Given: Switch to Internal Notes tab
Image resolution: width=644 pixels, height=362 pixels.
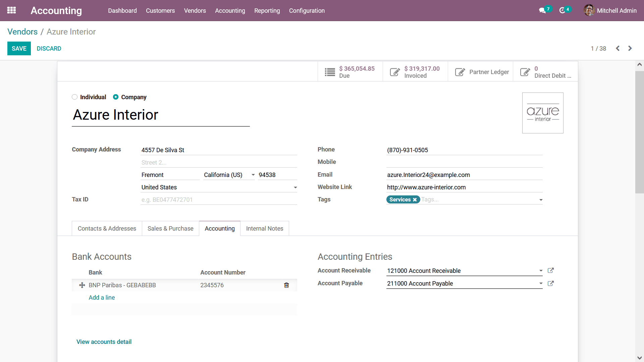Looking at the screenshot, I should coord(265,229).
